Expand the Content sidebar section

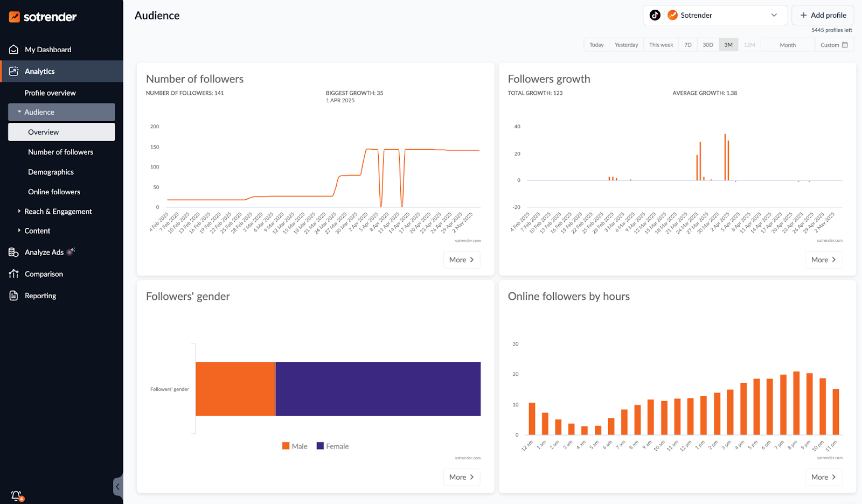coord(37,231)
